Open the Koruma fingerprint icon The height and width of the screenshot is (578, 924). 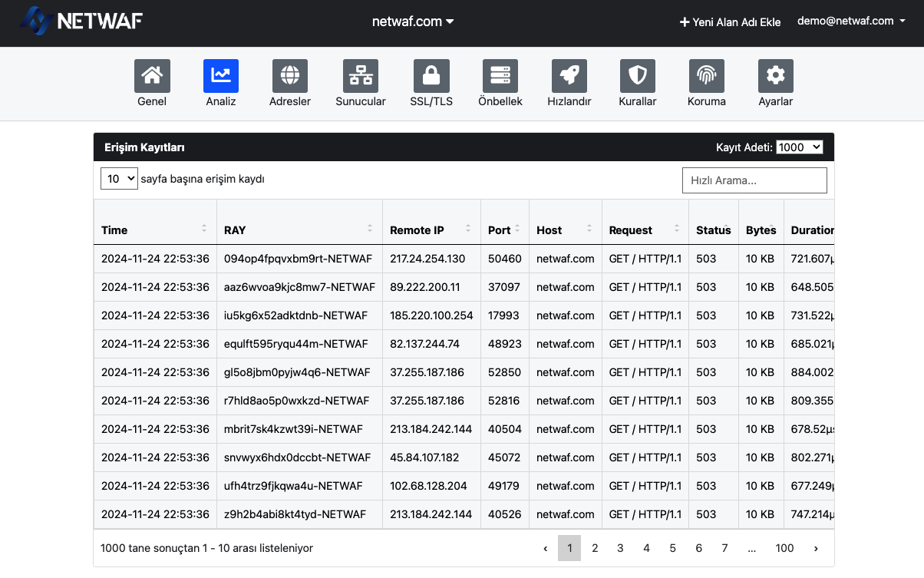coord(707,76)
